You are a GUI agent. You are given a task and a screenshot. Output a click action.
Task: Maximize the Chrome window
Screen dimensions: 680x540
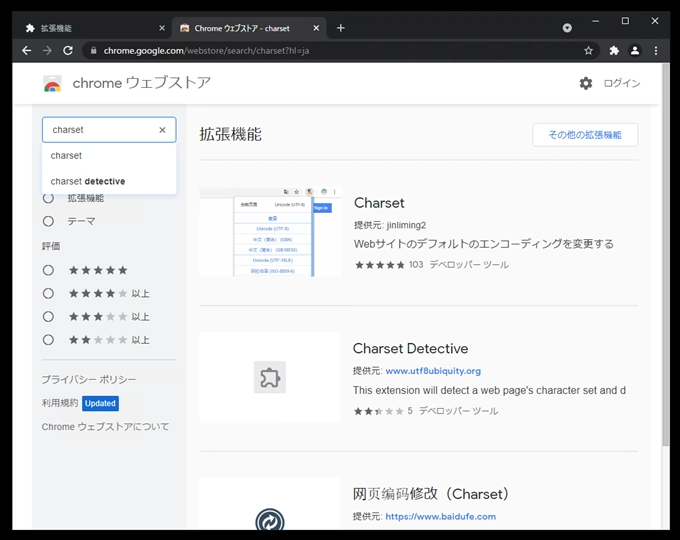[625, 21]
